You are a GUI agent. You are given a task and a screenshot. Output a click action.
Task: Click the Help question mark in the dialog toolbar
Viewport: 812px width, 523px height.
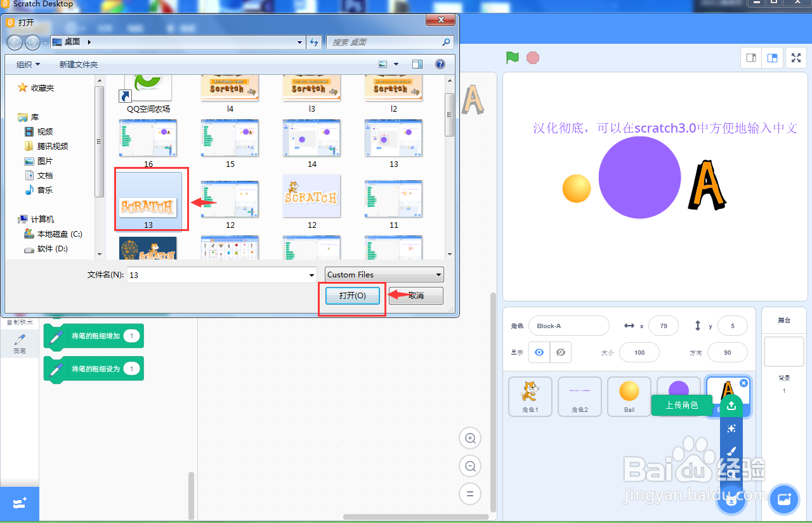click(x=440, y=63)
